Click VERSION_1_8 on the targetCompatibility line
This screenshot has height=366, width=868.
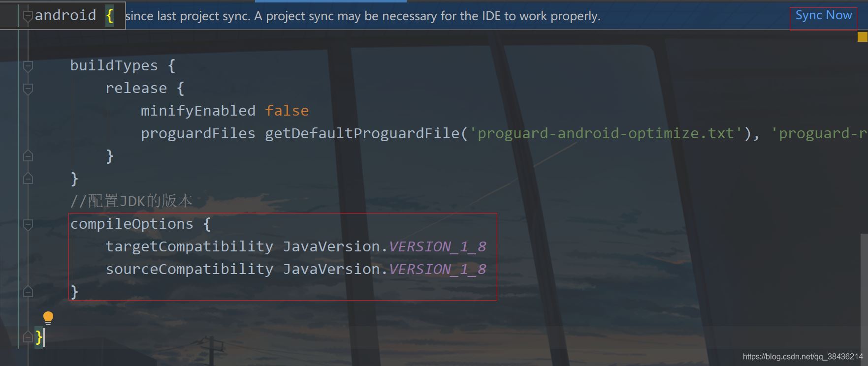(438, 246)
